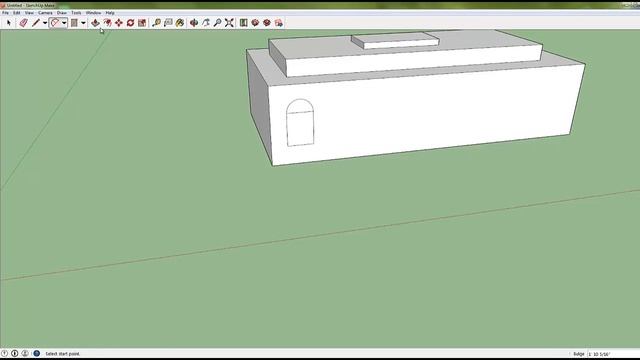Open the Line tool dropdown arrow

[45, 23]
